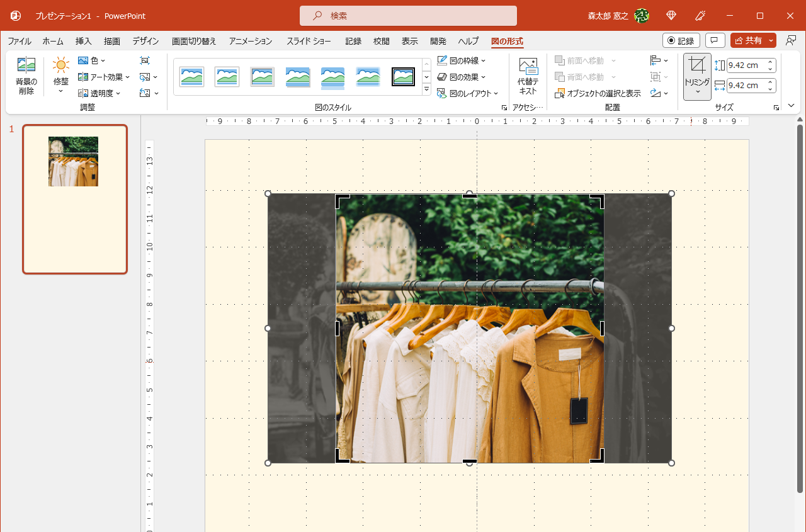Click the compress pictures icon

145,60
